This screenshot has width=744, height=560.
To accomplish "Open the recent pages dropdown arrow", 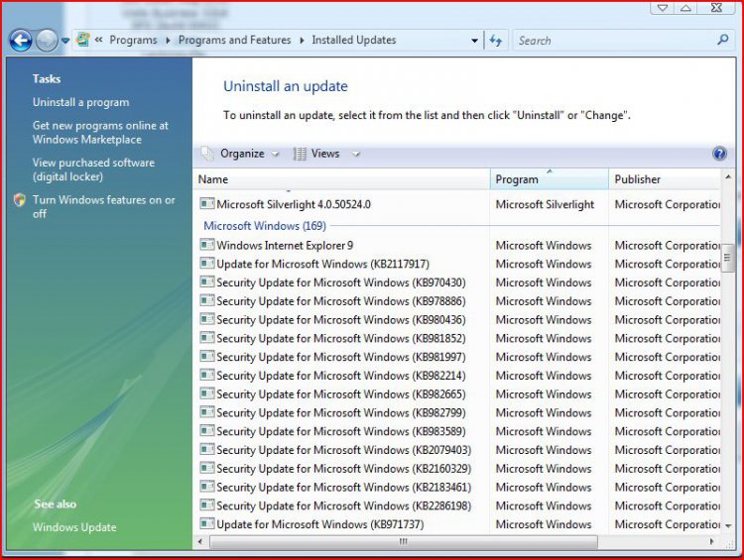I will click(65, 41).
